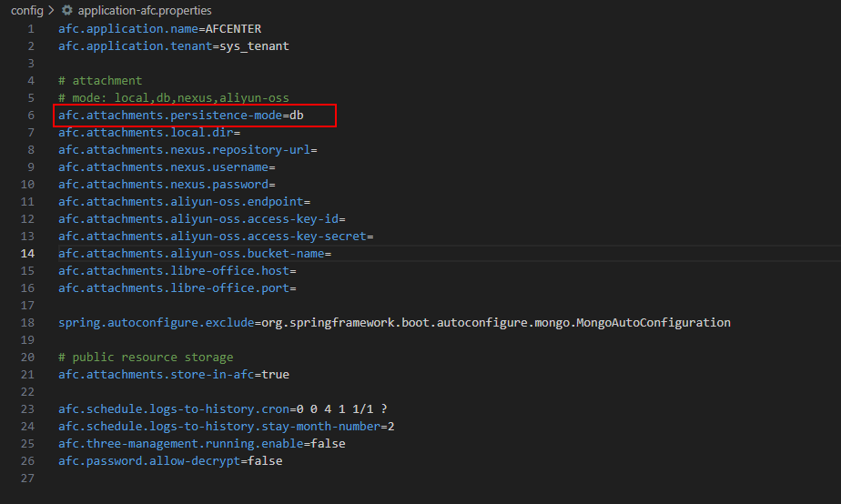This screenshot has height=504, width=841.
Task: Click the AFCENTER value on line 1
Action: point(233,29)
